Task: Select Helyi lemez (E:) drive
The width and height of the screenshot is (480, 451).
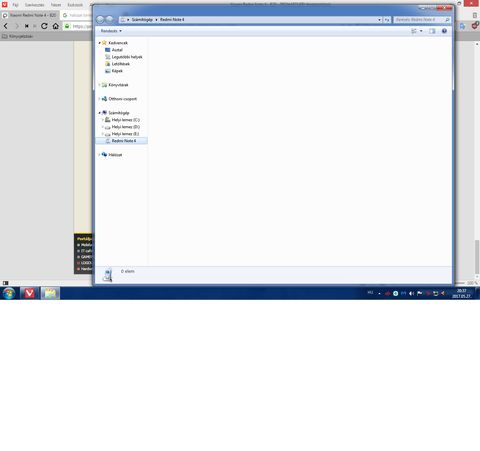Action: tap(125, 134)
